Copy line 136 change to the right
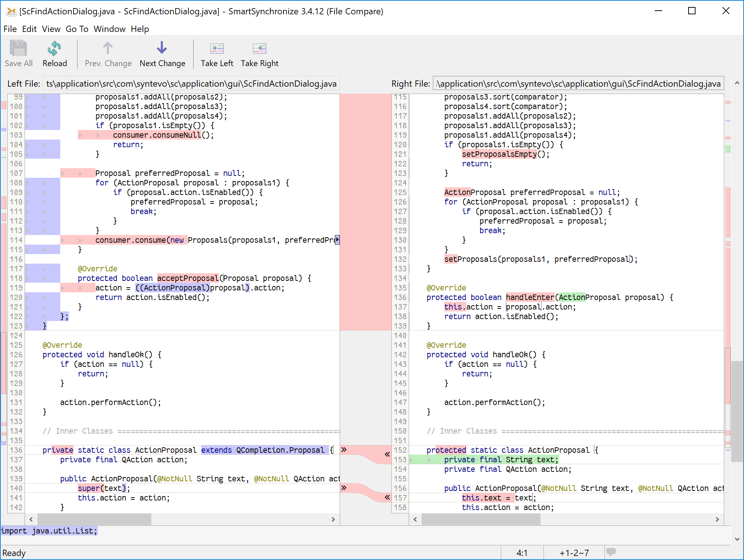The width and height of the screenshot is (744, 560). 344,449
